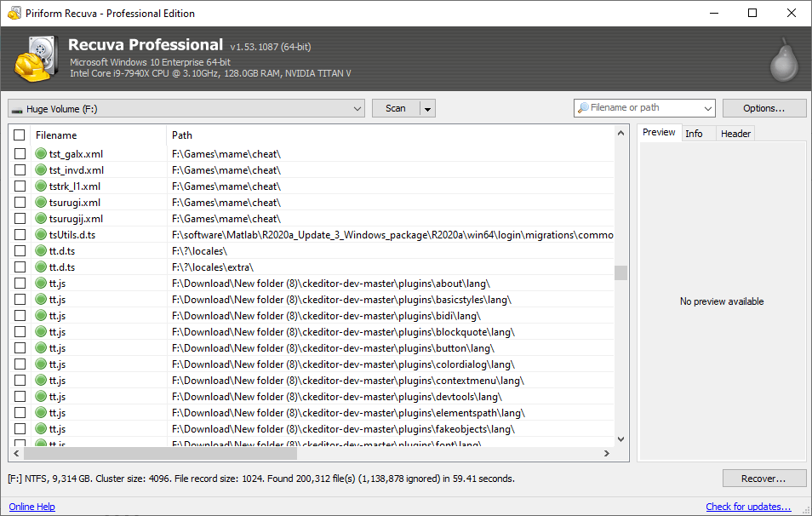Image resolution: width=812 pixels, height=516 pixels.
Task: Select path ending in devtools\lang\
Action: 337,396
